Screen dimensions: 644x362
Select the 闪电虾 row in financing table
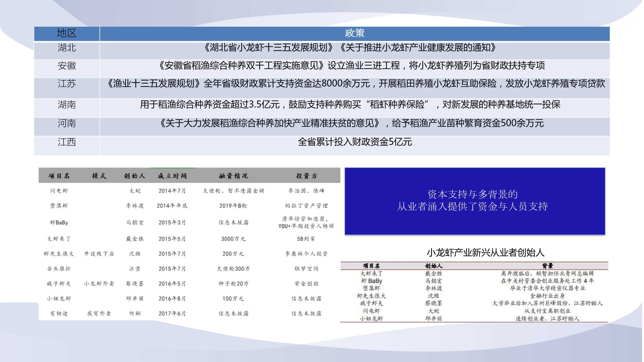pos(59,191)
